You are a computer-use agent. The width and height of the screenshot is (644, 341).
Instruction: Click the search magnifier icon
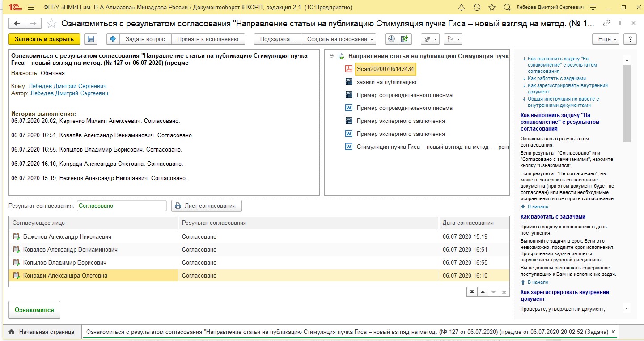tap(507, 8)
